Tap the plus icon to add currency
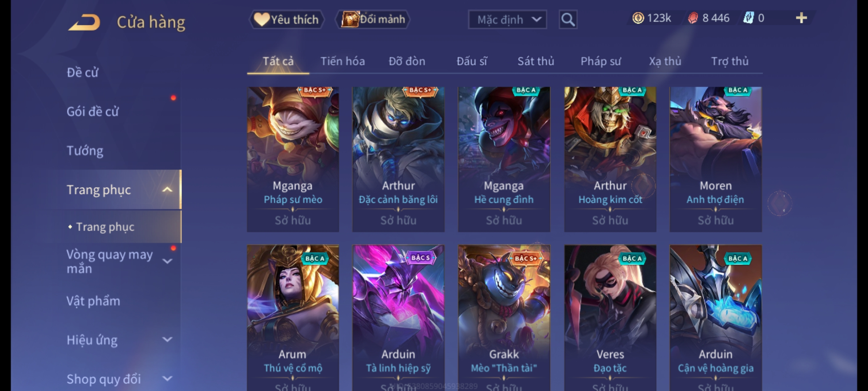The width and height of the screenshot is (868, 391). coord(801,18)
